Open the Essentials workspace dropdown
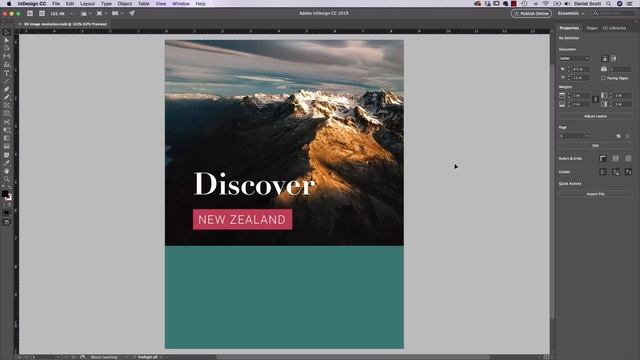 [x=571, y=13]
